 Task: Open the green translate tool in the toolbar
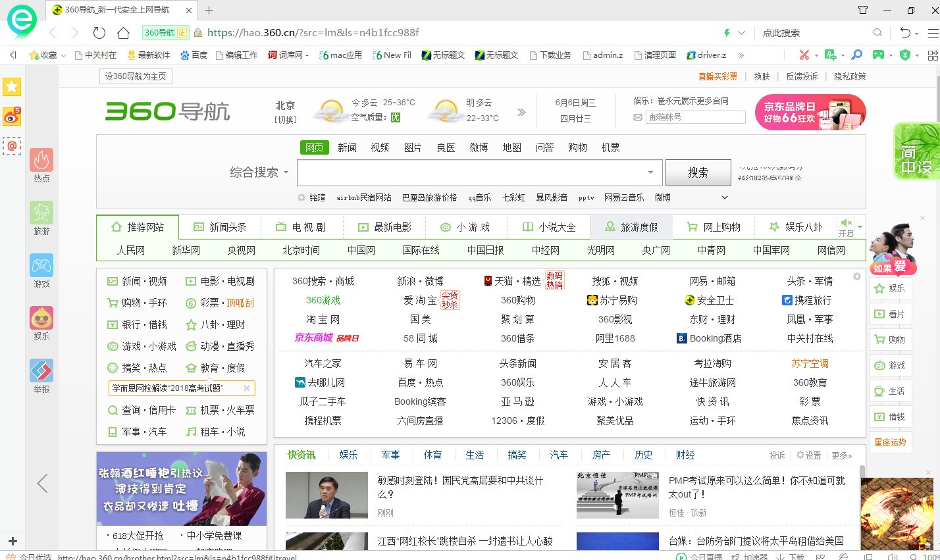829,55
